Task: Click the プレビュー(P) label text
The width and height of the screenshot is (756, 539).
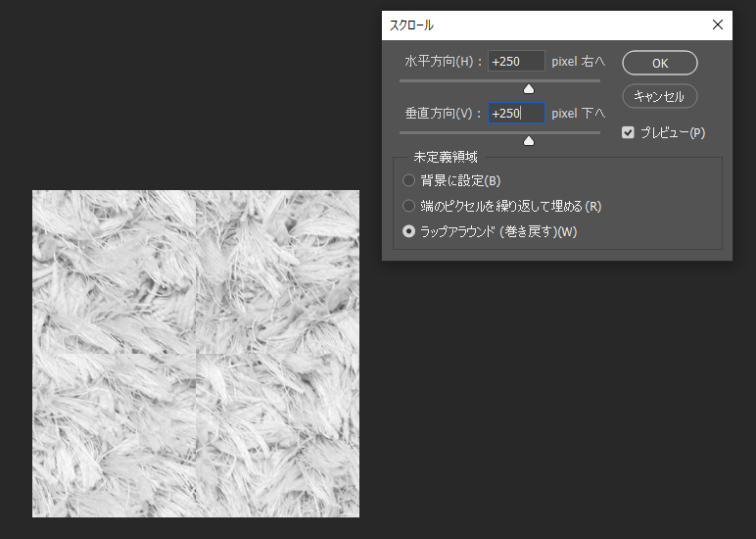Action: pyautogui.click(x=673, y=132)
